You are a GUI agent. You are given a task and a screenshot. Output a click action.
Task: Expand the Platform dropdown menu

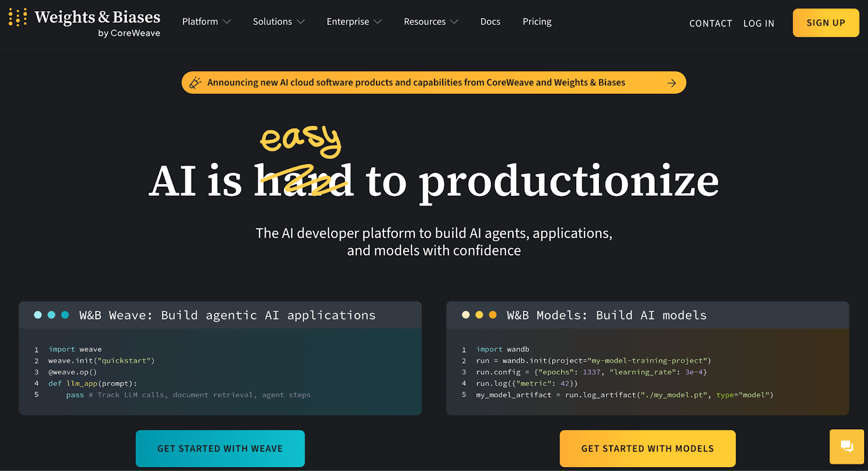[206, 22]
